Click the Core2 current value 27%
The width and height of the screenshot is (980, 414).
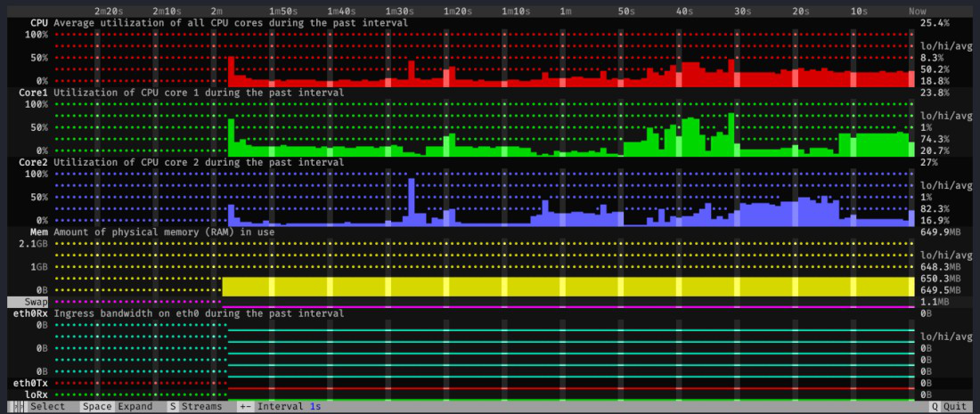[x=928, y=162]
